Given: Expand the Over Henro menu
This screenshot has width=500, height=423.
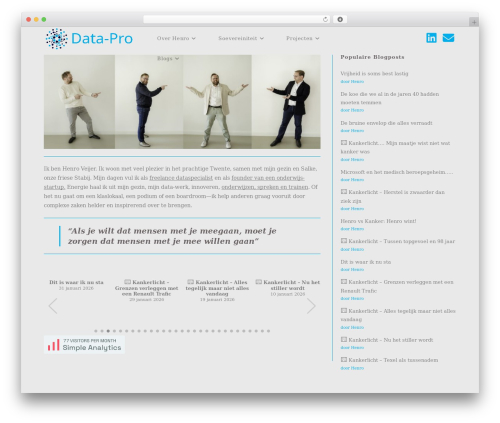Looking at the screenshot, I should [x=176, y=38].
